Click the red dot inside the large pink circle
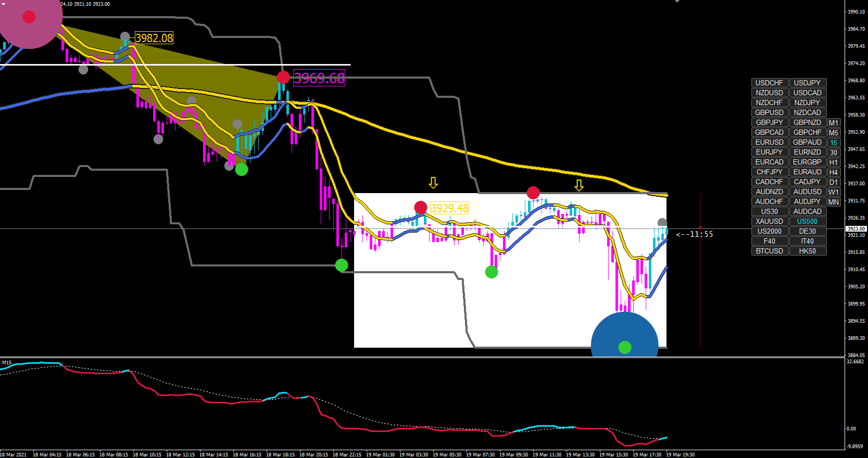Viewport: 868px width, 458px height. click(x=29, y=17)
